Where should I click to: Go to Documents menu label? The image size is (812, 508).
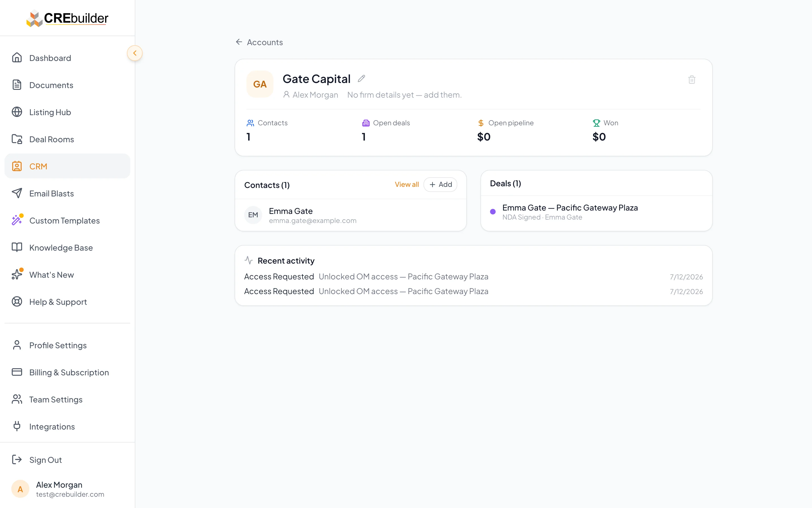(51, 85)
